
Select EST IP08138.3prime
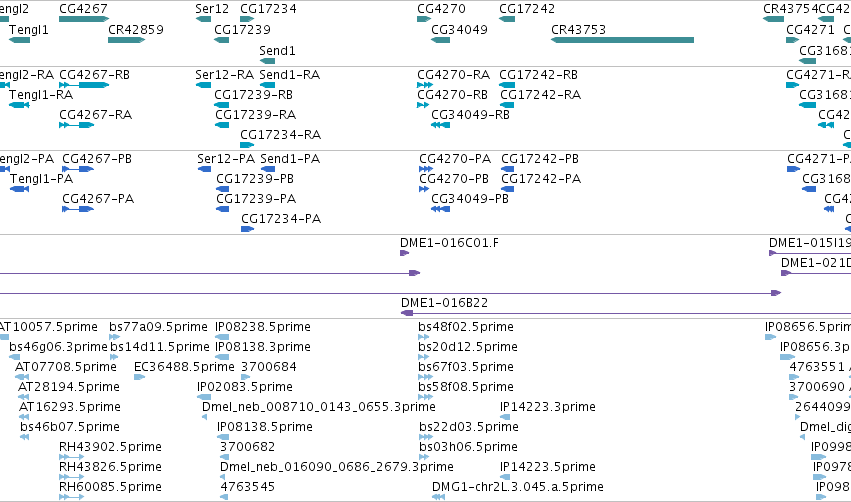click(263, 347)
